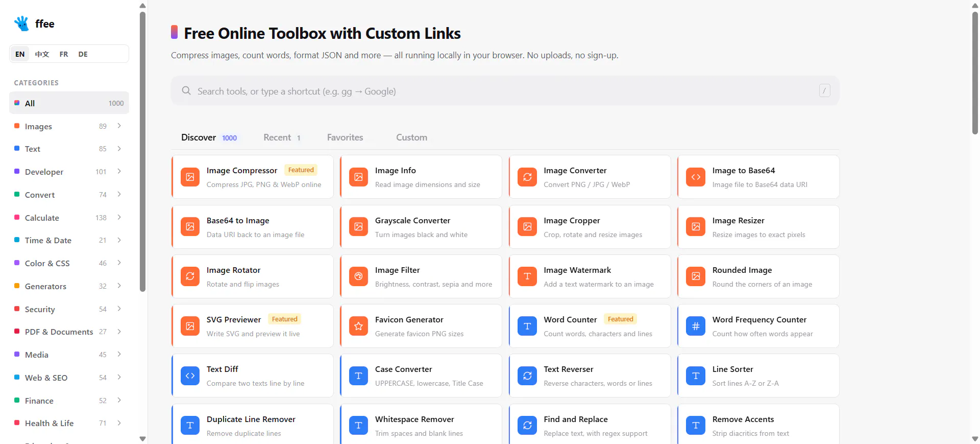Open the Image Filter icon

358,276
